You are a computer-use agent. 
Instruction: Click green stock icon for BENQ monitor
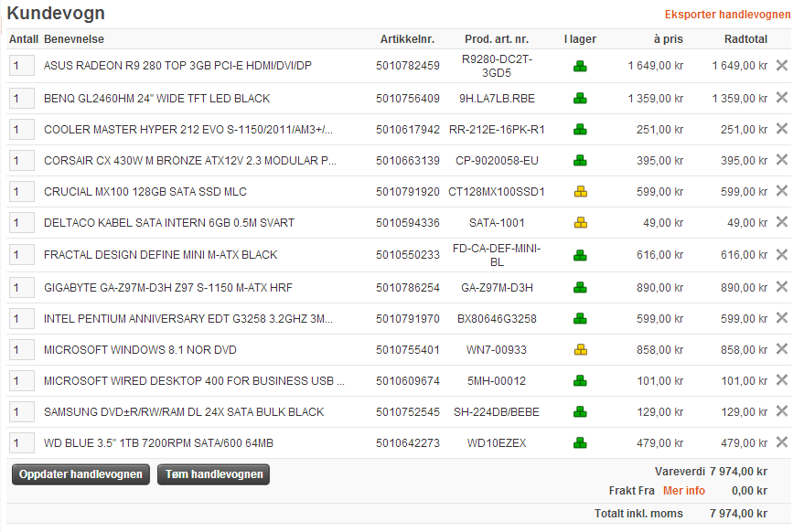(x=580, y=99)
